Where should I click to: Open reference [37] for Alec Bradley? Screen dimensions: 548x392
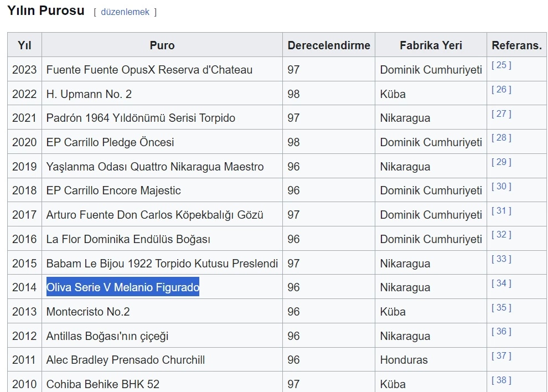(501, 356)
